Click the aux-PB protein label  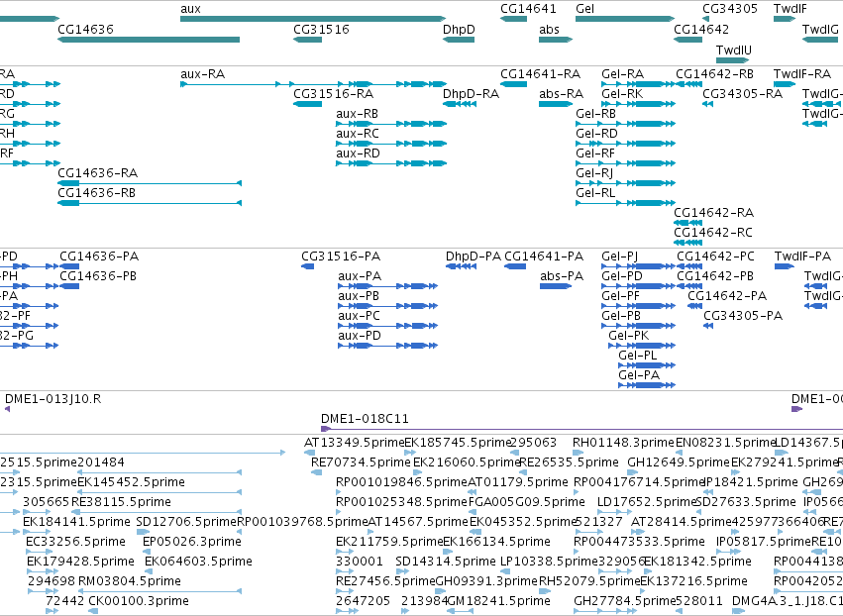coord(359,296)
